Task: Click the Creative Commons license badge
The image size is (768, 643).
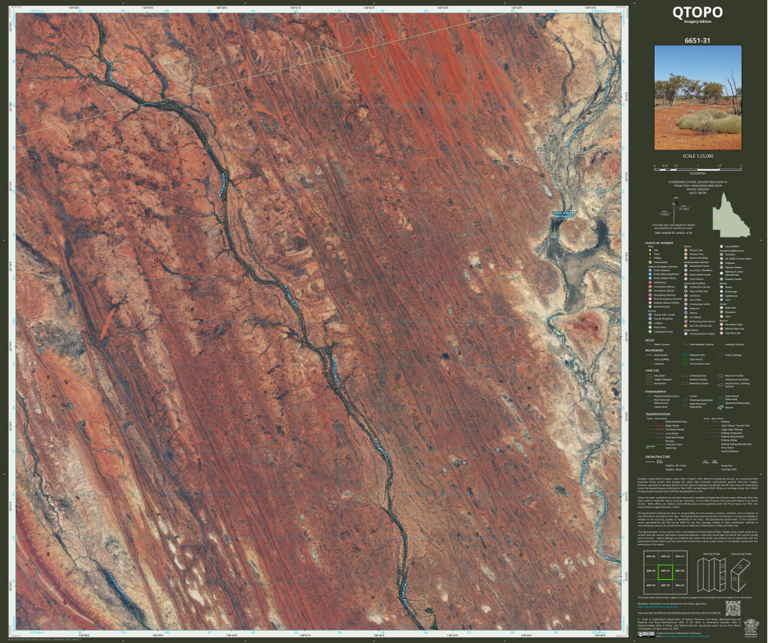Action: tap(646, 635)
